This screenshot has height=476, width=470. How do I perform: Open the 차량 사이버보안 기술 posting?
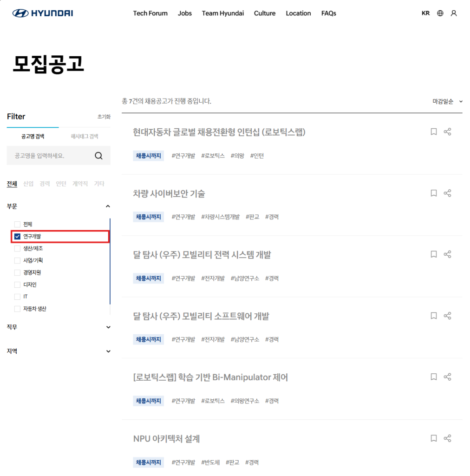pyautogui.click(x=169, y=193)
